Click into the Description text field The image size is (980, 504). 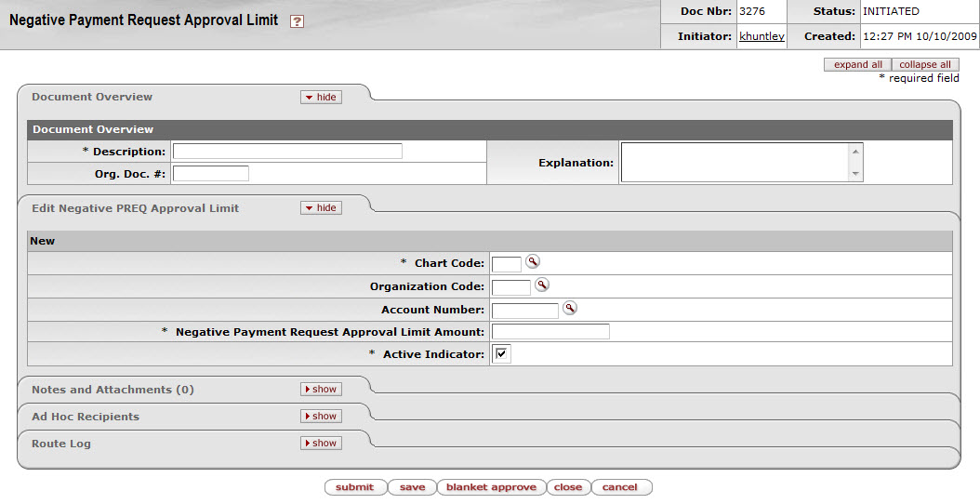pos(287,151)
